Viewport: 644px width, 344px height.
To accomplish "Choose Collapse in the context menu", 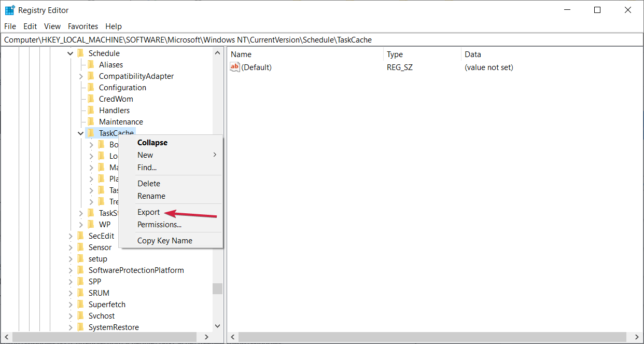I will pos(171,143).
